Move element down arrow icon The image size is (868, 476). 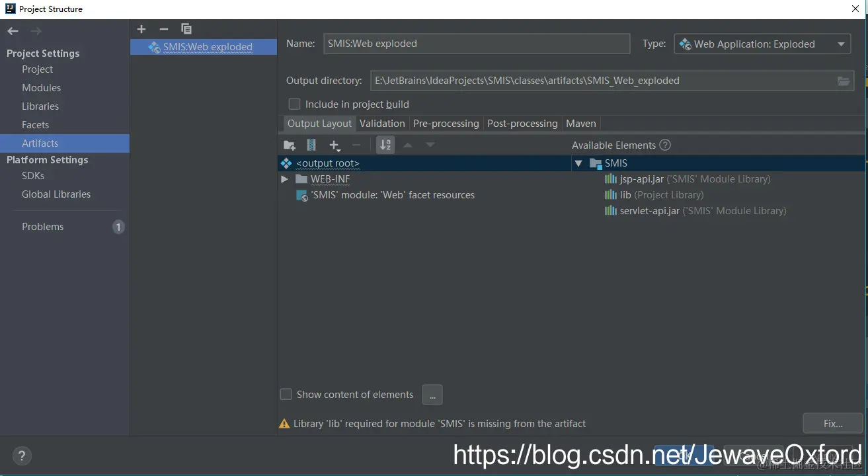click(x=430, y=145)
